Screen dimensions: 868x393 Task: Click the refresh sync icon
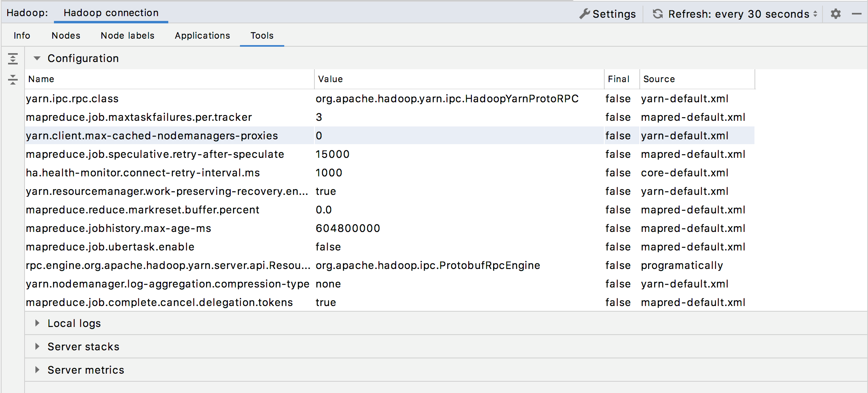(x=658, y=13)
